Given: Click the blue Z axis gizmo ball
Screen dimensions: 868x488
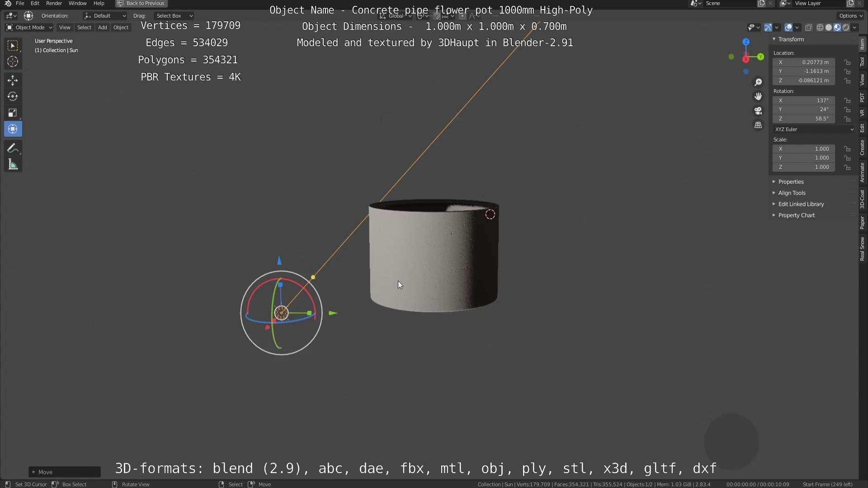Looking at the screenshot, I should click(746, 42).
